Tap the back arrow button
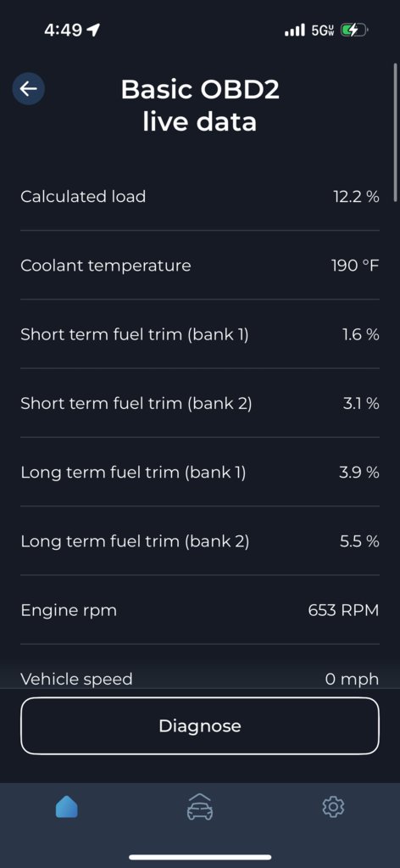This screenshot has height=868, width=400. (28, 88)
